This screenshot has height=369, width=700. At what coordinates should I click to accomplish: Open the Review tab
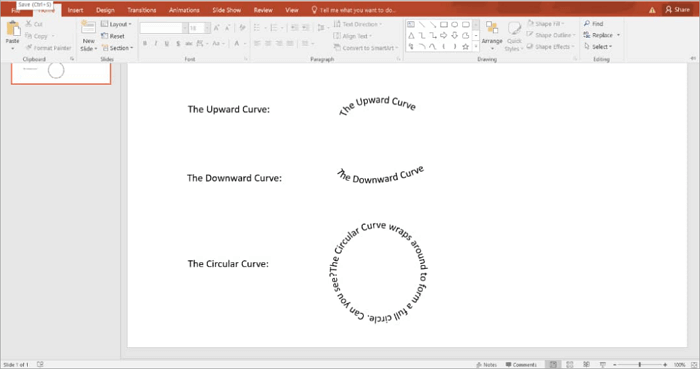(x=263, y=10)
